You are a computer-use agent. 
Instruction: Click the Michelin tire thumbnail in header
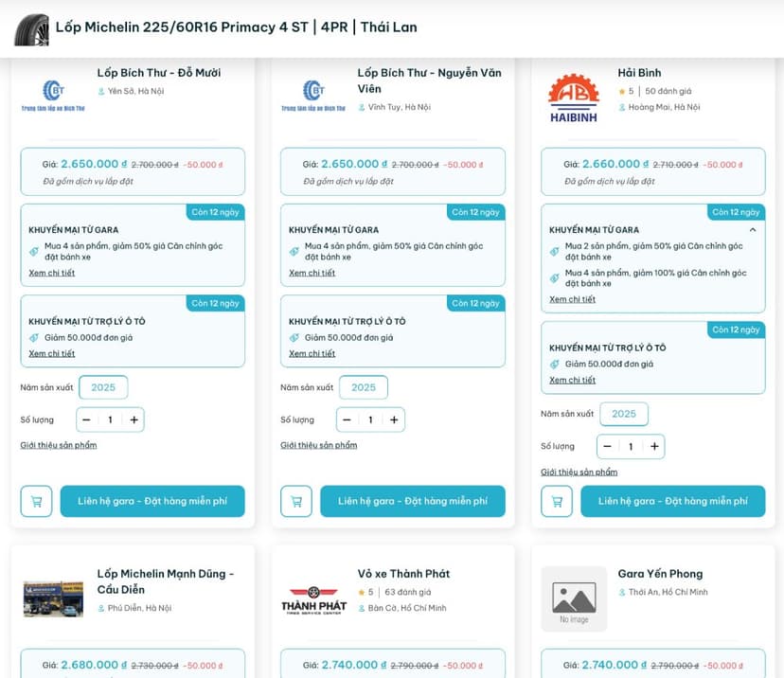(32, 29)
